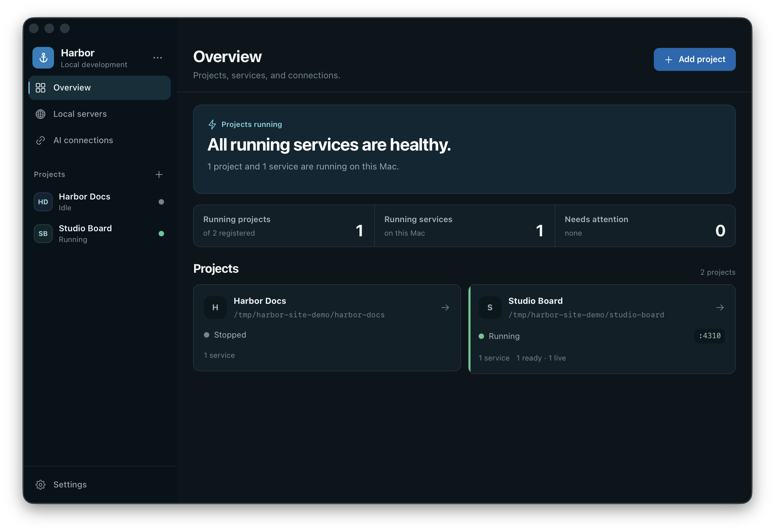775x532 pixels.
Task: Click the Overview page heading
Action: click(228, 57)
